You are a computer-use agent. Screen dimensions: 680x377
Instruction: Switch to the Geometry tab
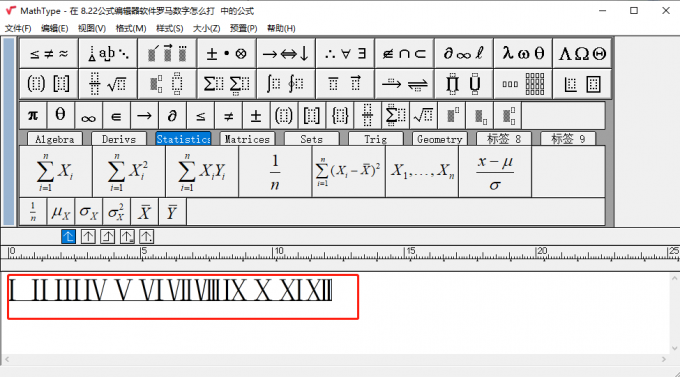tap(440, 139)
